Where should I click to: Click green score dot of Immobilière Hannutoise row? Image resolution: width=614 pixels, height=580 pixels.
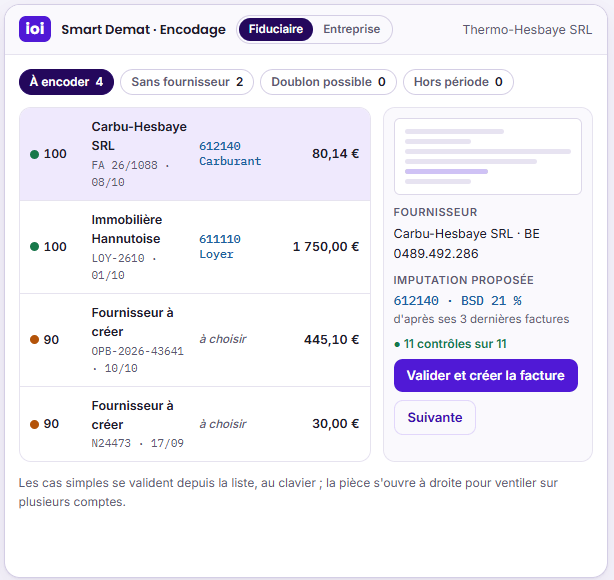point(34,247)
